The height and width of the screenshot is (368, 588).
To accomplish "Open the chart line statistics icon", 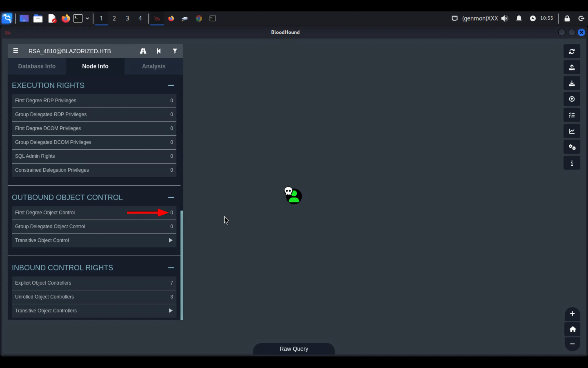I will coord(572,131).
